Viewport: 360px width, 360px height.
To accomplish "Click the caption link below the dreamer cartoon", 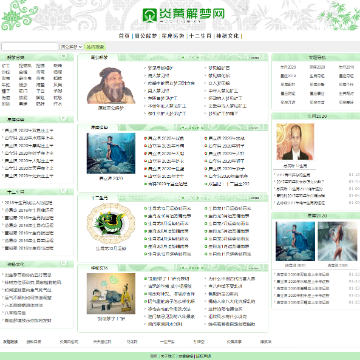I will 111,319.
